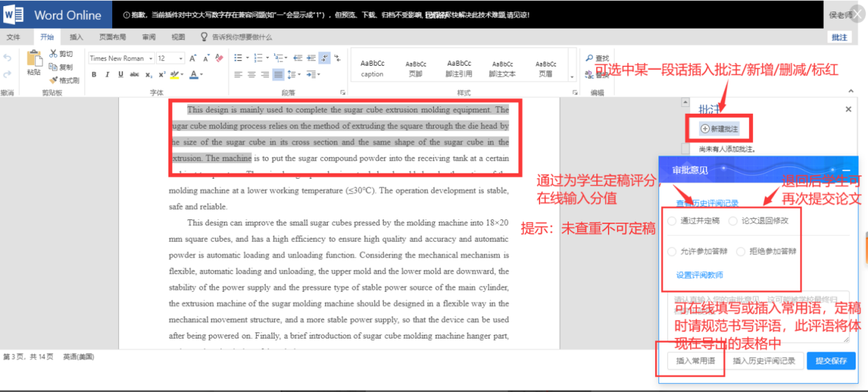Open the font color picker arrow

coord(203,75)
